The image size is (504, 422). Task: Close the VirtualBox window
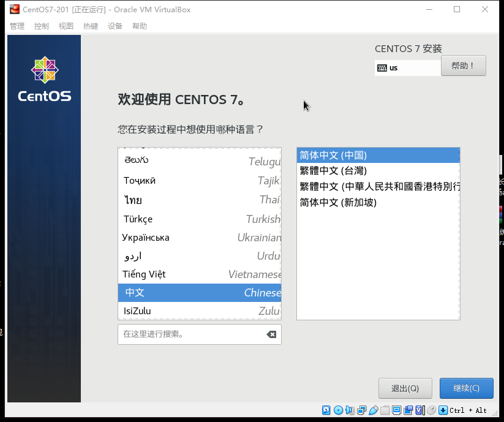tap(485, 10)
